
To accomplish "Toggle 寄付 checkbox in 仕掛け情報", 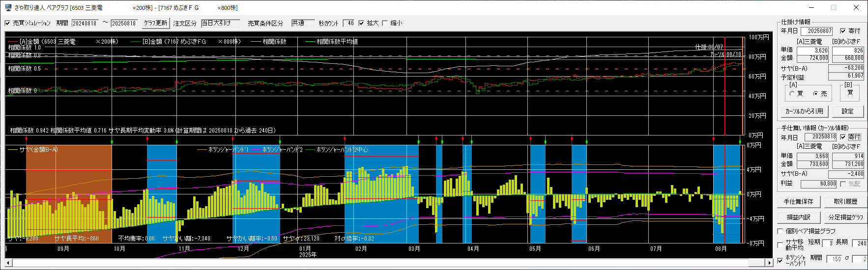I will (843, 30).
